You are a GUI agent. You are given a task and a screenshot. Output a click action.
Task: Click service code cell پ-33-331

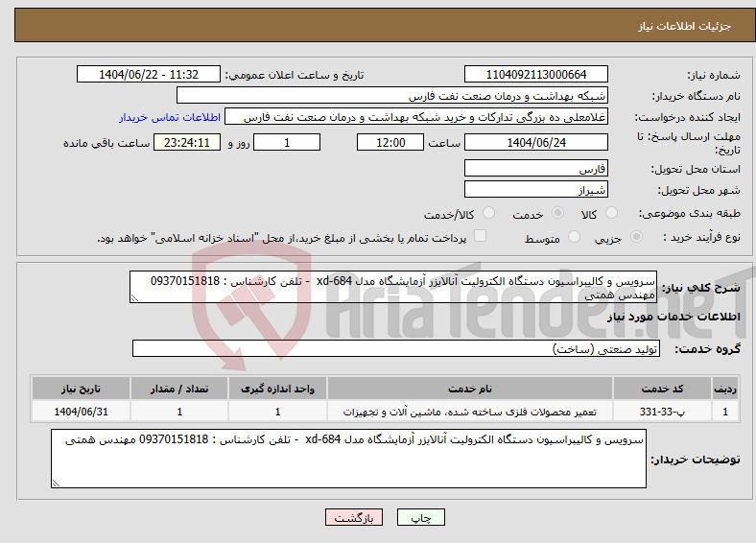point(662,412)
